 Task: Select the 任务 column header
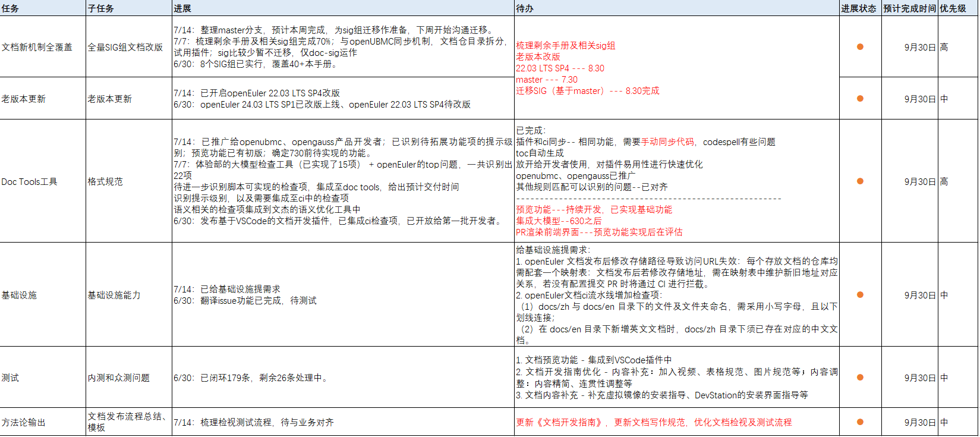(11, 8)
